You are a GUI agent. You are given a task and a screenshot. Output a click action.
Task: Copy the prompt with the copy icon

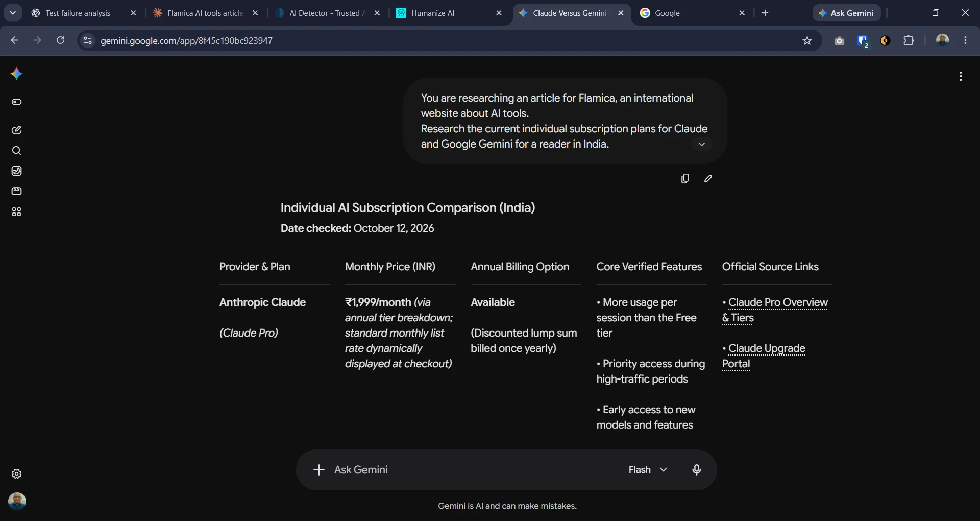(x=685, y=178)
